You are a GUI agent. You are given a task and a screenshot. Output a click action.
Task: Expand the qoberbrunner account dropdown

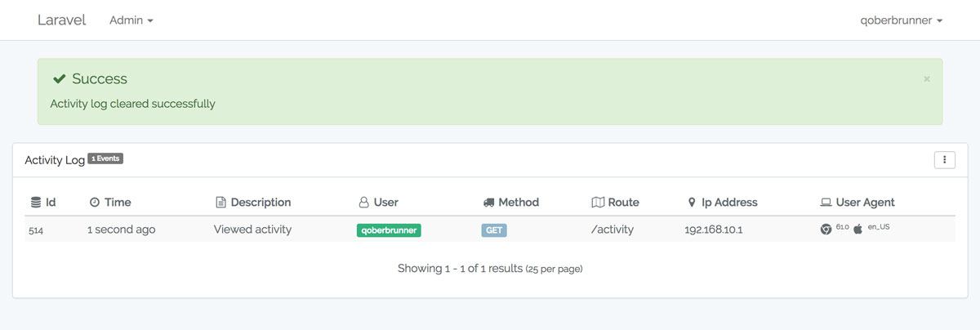[x=902, y=20]
